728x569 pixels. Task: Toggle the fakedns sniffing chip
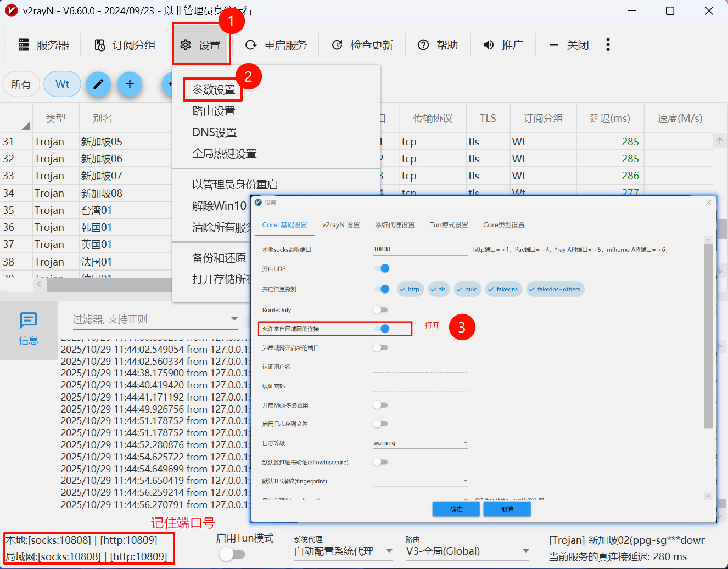click(503, 289)
